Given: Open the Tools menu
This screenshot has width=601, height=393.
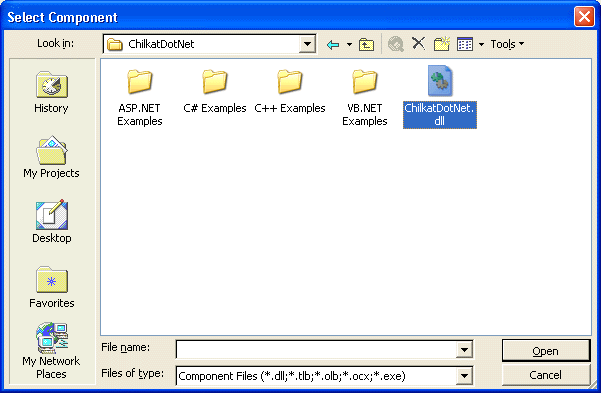Looking at the screenshot, I should (x=507, y=44).
